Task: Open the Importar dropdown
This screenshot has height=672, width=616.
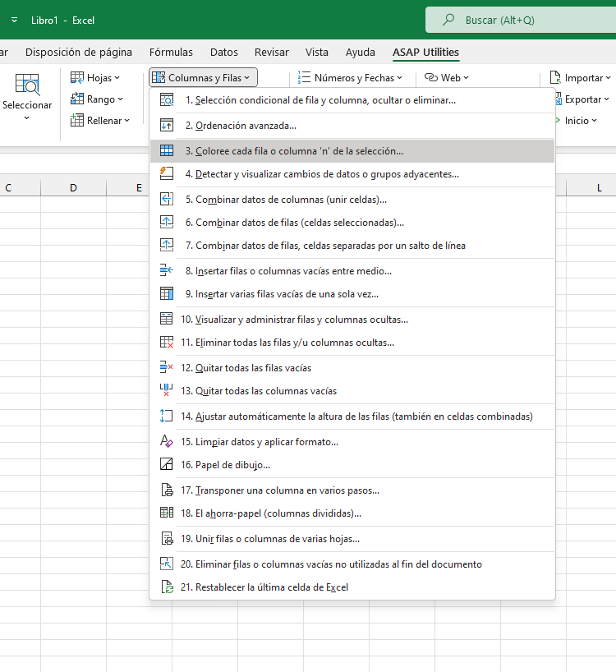Action: coord(581,77)
